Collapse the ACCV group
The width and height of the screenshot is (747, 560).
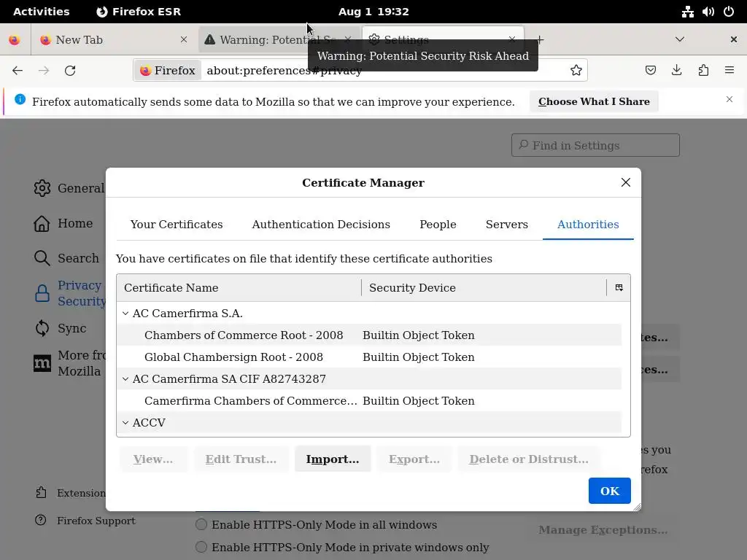click(125, 423)
